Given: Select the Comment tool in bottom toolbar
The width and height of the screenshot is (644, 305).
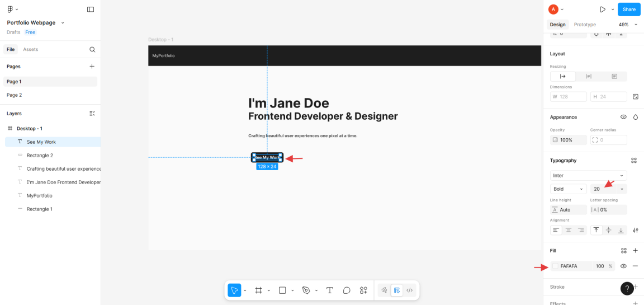Looking at the screenshot, I should tap(347, 290).
